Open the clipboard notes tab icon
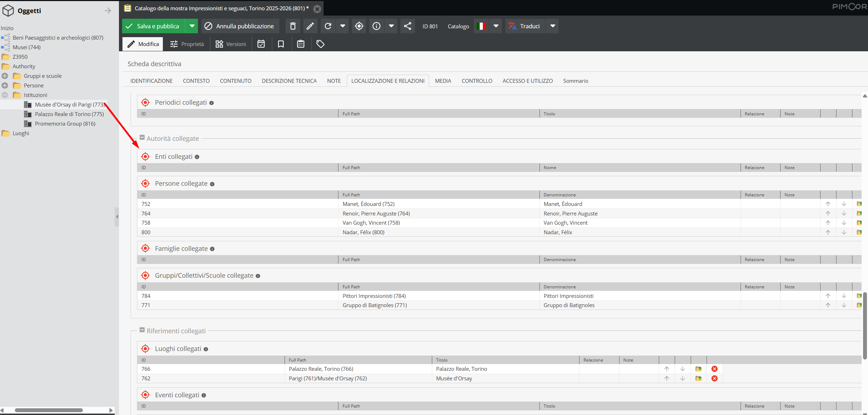Screen dimensions: 868x415 [x=301, y=44]
